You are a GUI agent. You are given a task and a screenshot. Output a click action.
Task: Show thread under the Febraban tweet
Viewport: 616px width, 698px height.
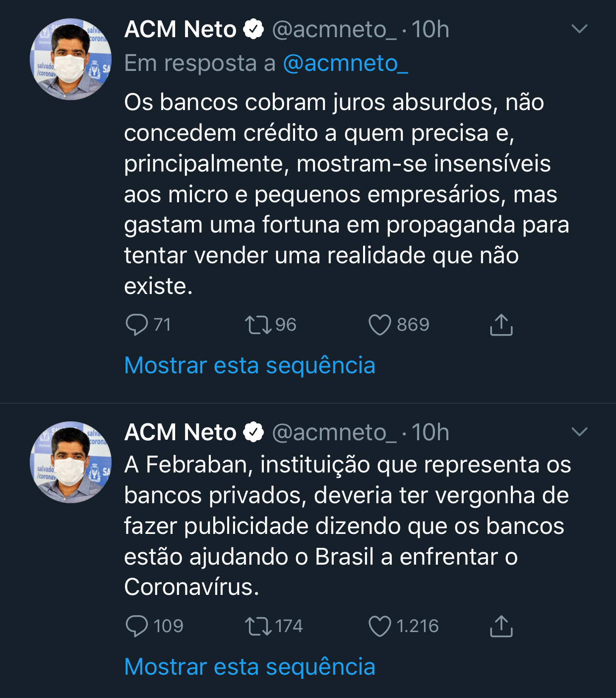click(249, 667)
